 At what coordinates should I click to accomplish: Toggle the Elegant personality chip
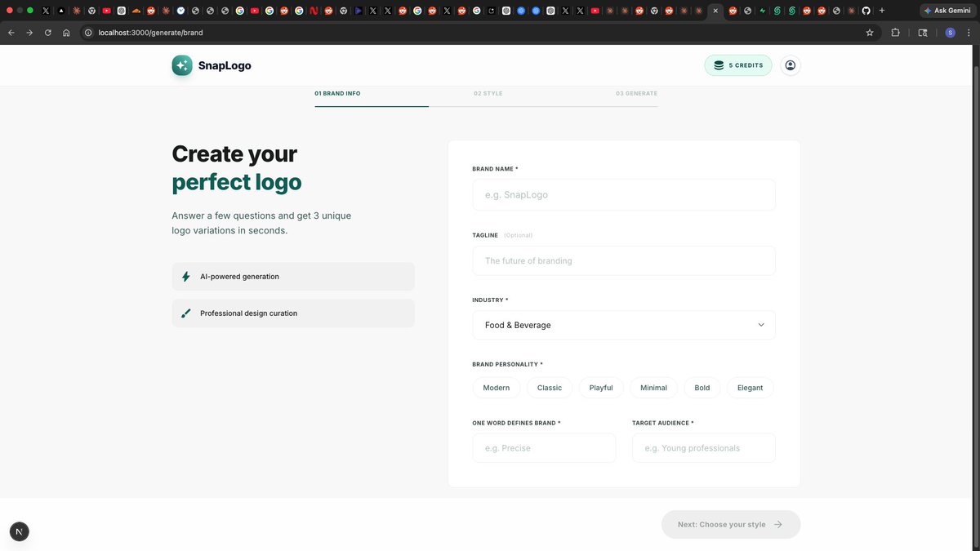(x=750, y=388)
